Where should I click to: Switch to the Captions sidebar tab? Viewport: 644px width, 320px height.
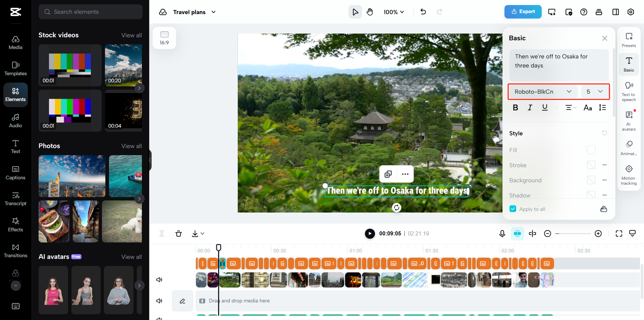tap(15, 173)
